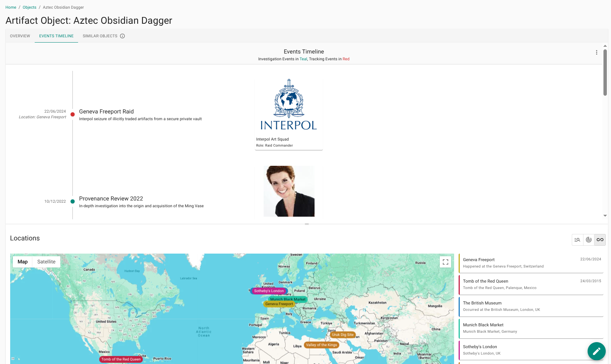Viewport: 611px width, 364px height.
Task: Click the teal Provenance Review 2022 timeline dot
Action: pyautogui.click(x=73, y=202)
